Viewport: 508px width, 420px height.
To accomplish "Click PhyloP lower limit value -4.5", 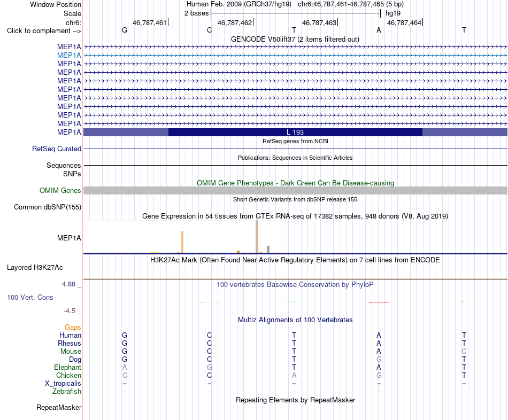I will click(x=70, y=311).
